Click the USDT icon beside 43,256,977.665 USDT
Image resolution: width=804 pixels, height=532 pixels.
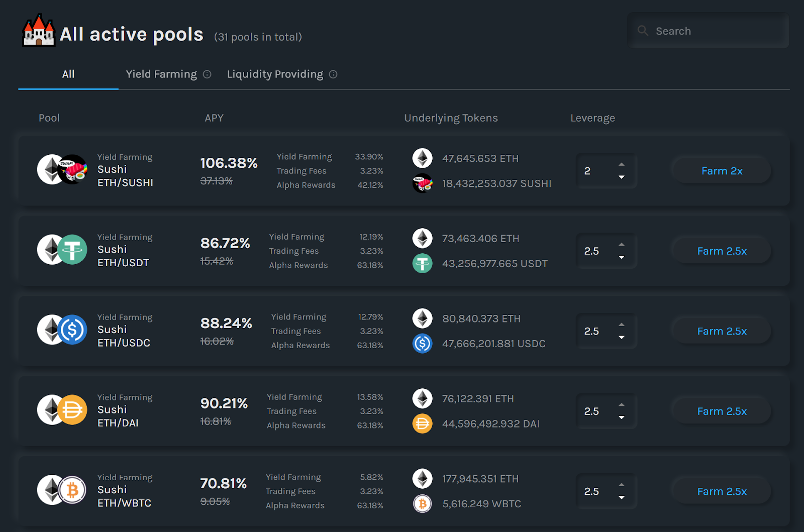(423, 263)
